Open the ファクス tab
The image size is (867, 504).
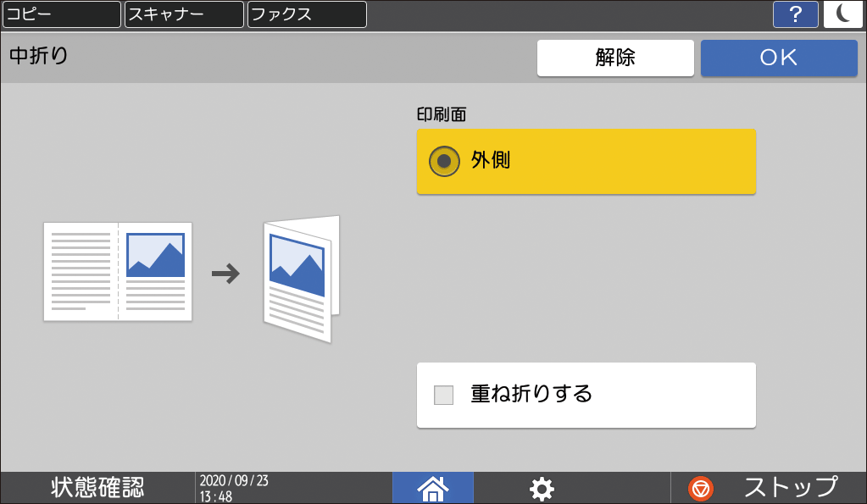pos(305,14)
